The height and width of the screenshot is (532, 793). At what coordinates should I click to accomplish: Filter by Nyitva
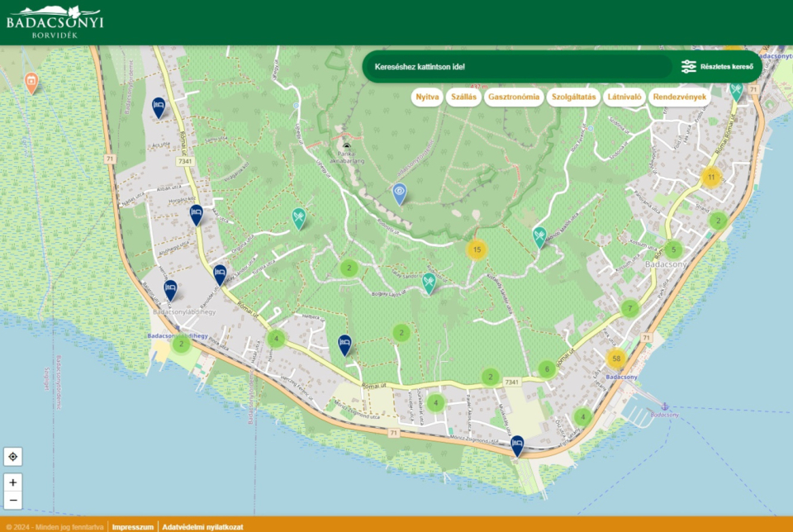[x=427, y=97]
